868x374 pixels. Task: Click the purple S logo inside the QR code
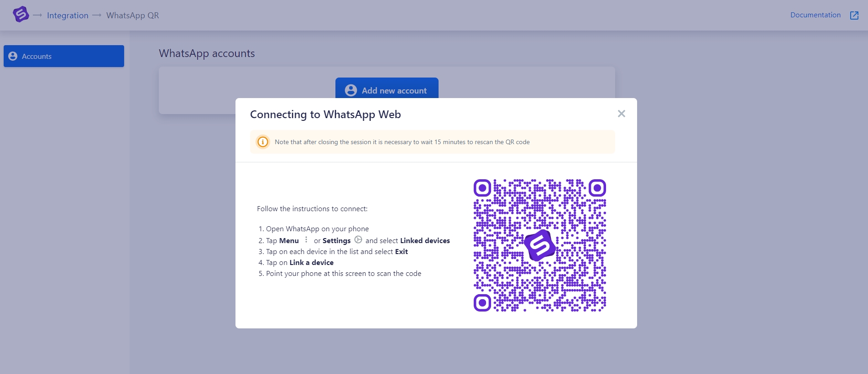click(540, 245)
